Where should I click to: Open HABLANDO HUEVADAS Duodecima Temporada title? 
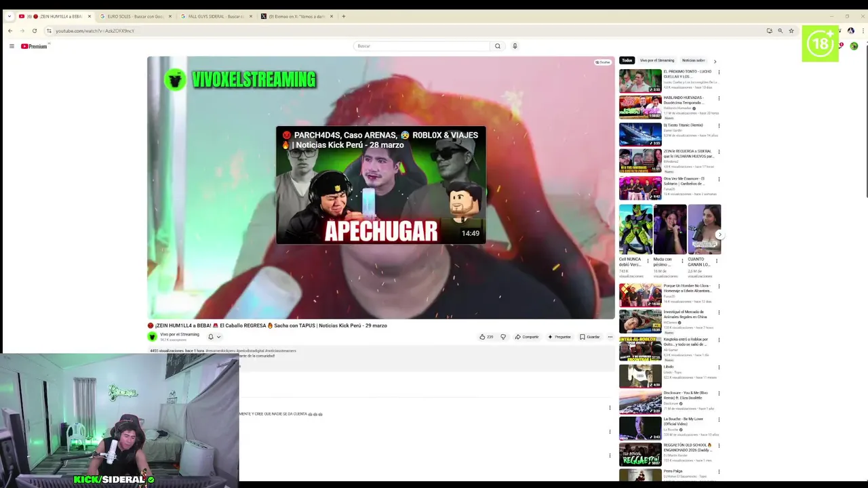click(684, 100)
